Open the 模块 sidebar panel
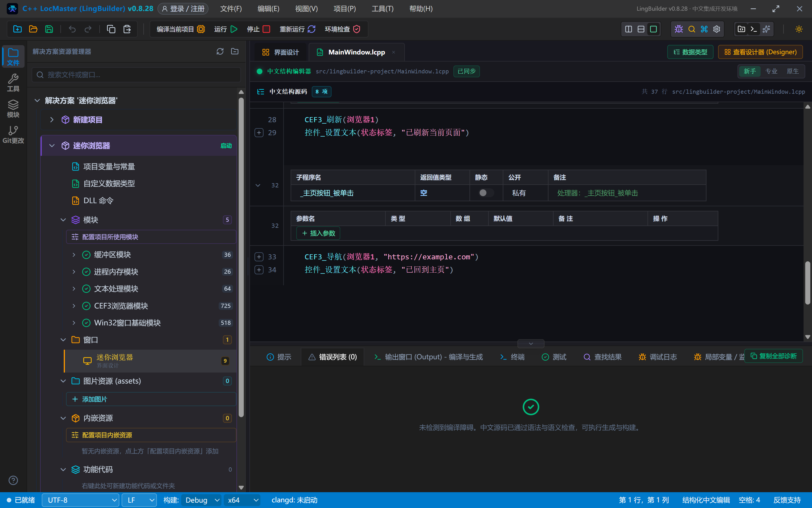This screenshot has width=812, height=508. pyautogui.click(x=13, y=109)
